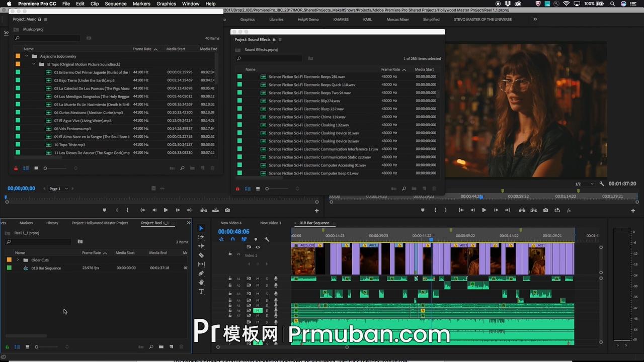Toggle snap magnet in timeline
The image size is (644, 362).
point(232,239)
